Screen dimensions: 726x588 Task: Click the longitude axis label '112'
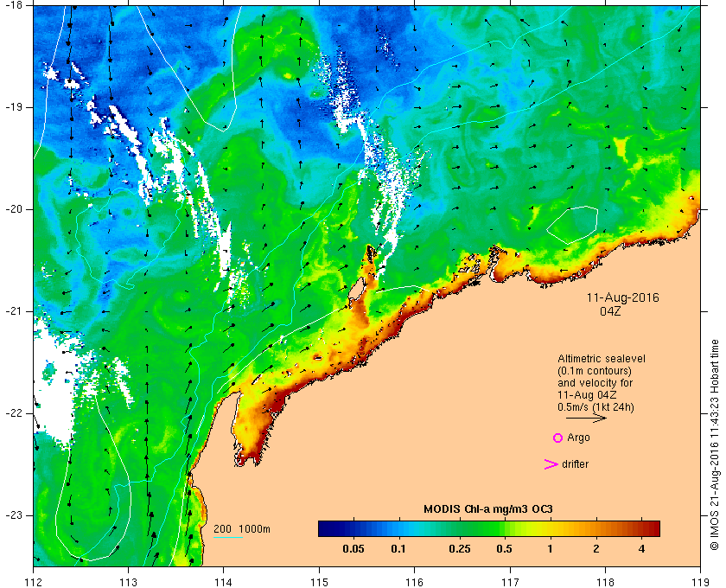(34, 582)
